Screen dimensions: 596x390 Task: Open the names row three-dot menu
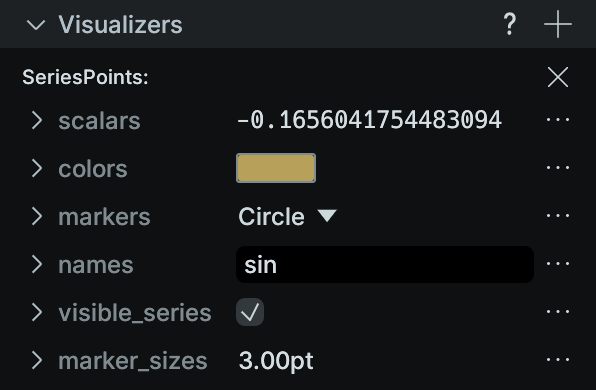tap(558, 263)
